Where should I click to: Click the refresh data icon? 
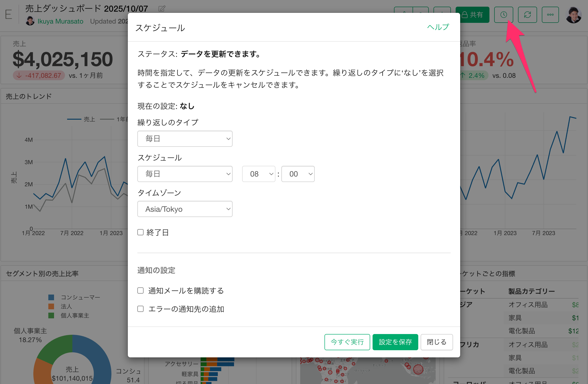(527, 15)
